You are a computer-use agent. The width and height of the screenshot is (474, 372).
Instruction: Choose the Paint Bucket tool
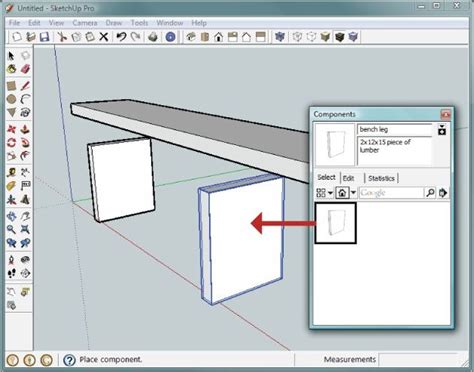click(x=11, y=69)
